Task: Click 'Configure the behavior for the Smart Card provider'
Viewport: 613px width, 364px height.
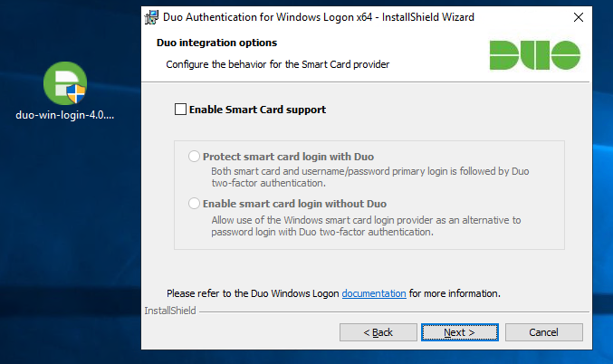Action: [x=278, y=64]
